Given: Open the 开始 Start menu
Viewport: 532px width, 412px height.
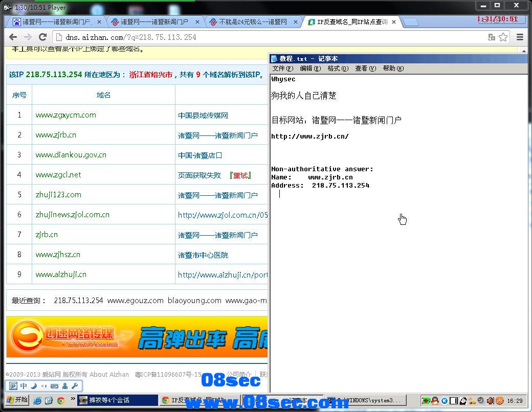Looking at the screenshot, I should (x=17, y=400).
